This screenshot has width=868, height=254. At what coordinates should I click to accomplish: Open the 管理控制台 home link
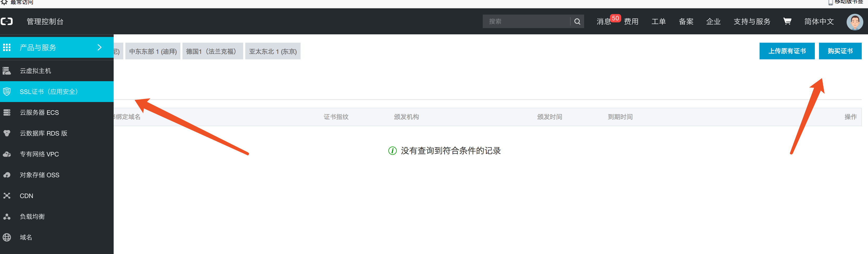[45, 22]
